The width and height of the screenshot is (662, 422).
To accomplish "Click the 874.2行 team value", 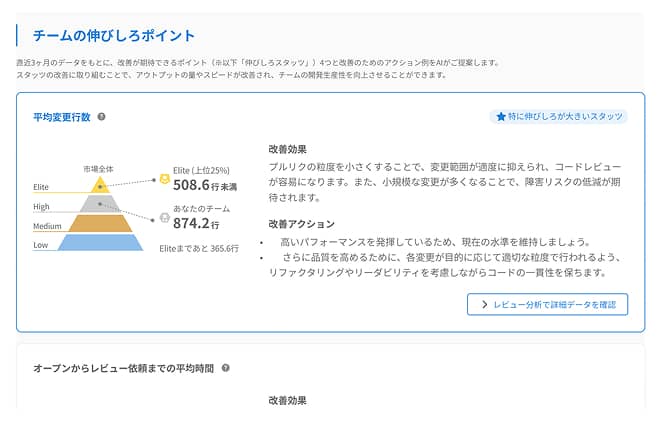I will [x=196, y=223].
